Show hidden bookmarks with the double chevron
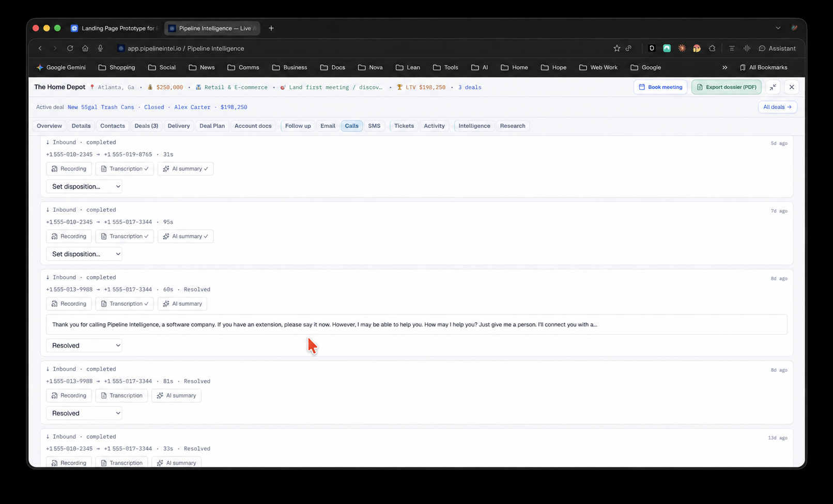 point(724,67)
